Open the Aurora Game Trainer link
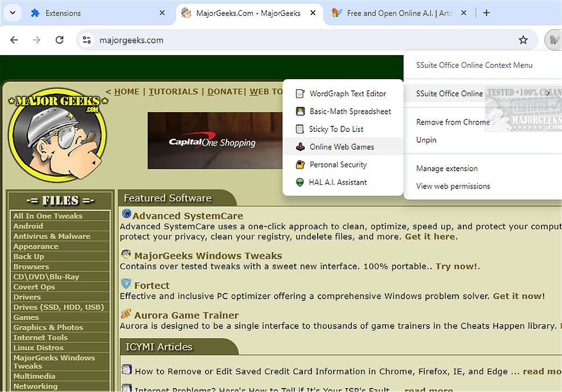 (186, 315)
